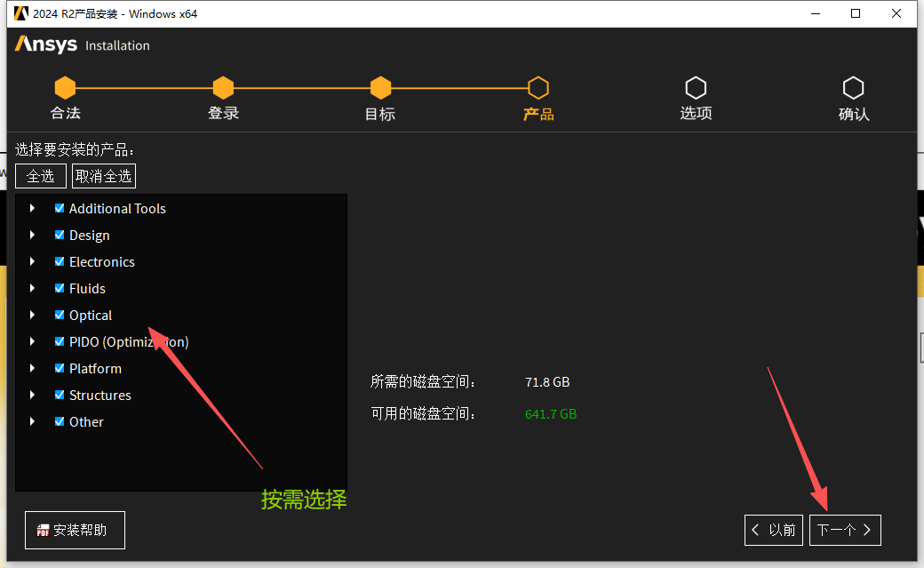The height and width of the screenshot is (568, 924).
Task: Click the 全选 select-all button
Action: [40, 175]
